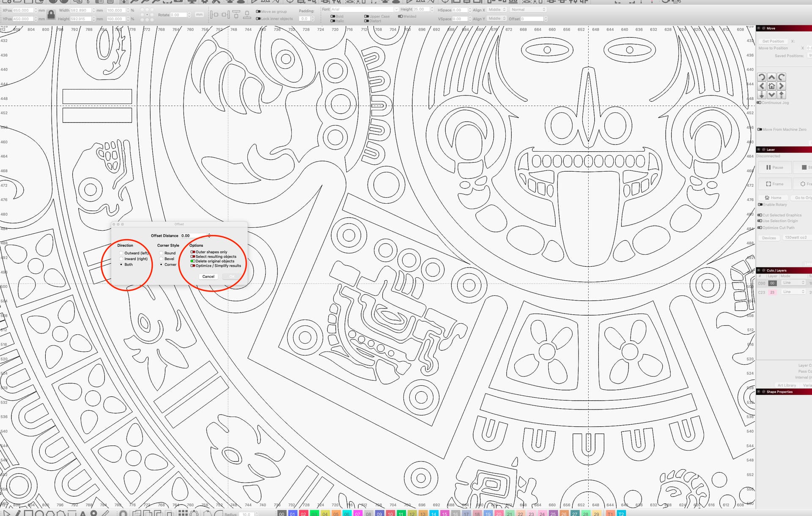The height and width of the screenshot is (516, 812).
Task: Select the offset shapes tool icon
Action: (x=123, y=513)
